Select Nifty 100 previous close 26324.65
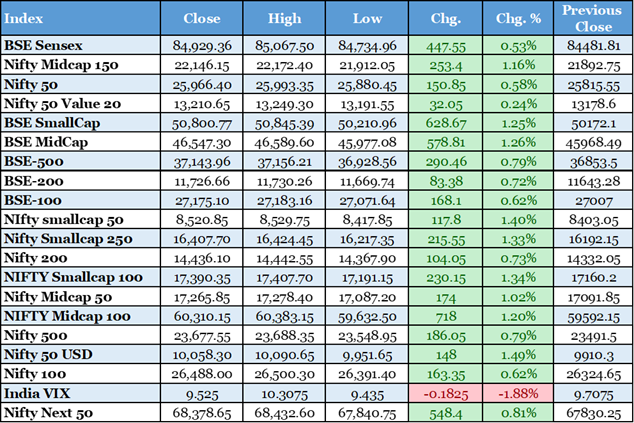Image resolution: width=634 pixels, height=423 pixels. [591, 374]
